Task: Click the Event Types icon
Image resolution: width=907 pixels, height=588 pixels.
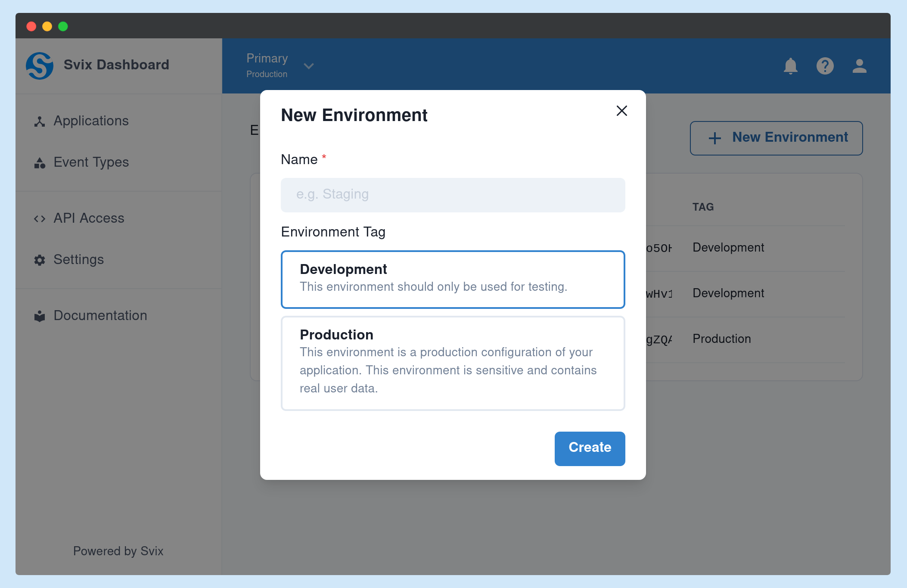Action: (39, 163)
